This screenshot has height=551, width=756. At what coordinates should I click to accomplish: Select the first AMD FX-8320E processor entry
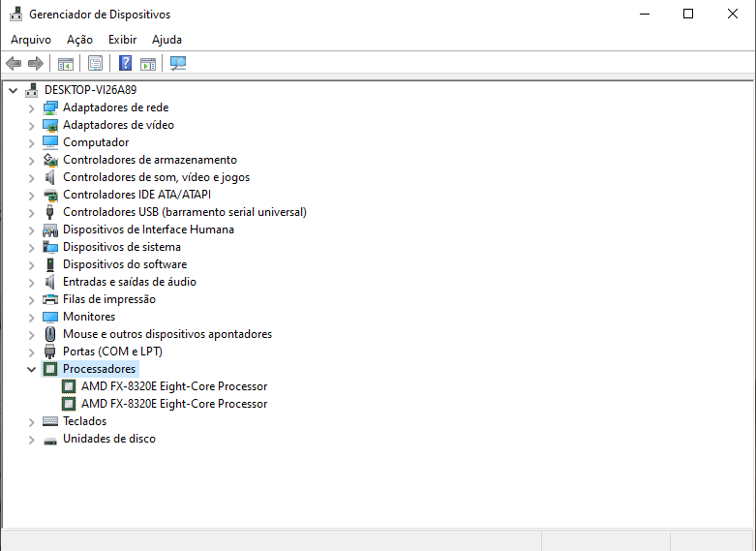tap(174, 386)
